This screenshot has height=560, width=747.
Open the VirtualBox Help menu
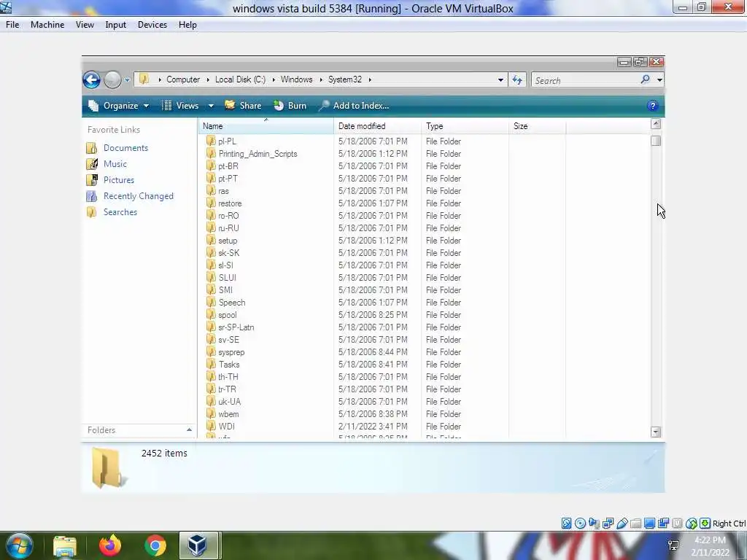[187, 25]
